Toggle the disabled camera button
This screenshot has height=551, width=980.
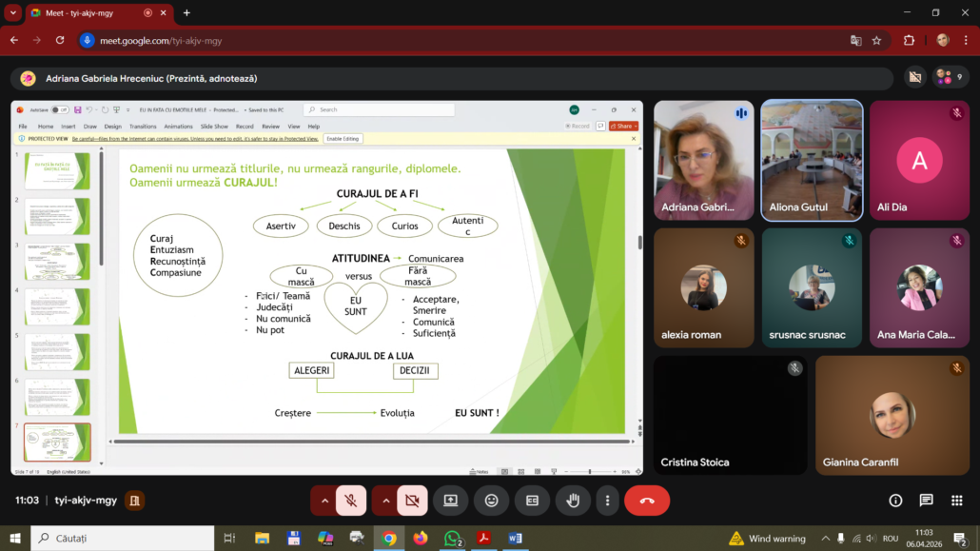click(x=412, y=501)
